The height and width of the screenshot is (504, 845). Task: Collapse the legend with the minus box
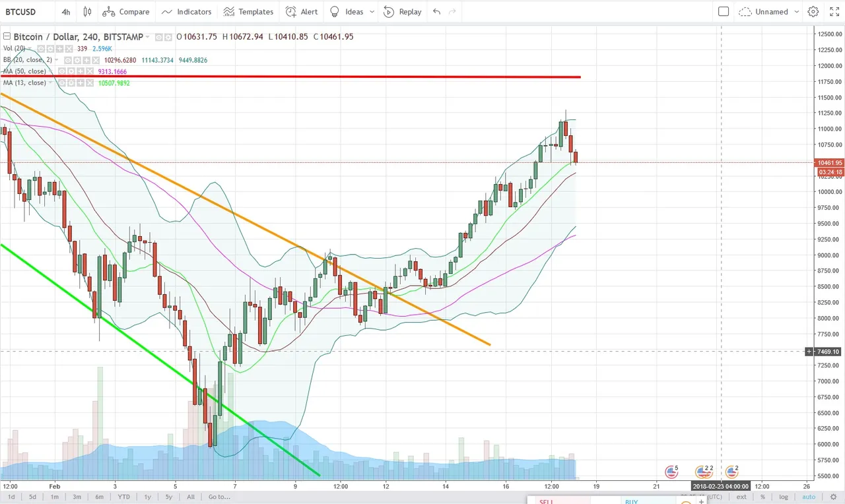(x=7, y=37)
